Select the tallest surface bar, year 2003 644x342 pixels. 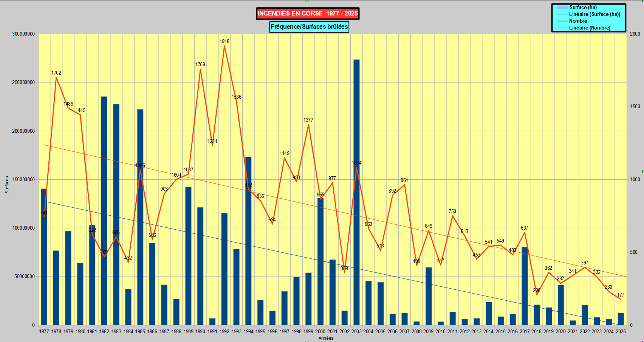[356, 192]
